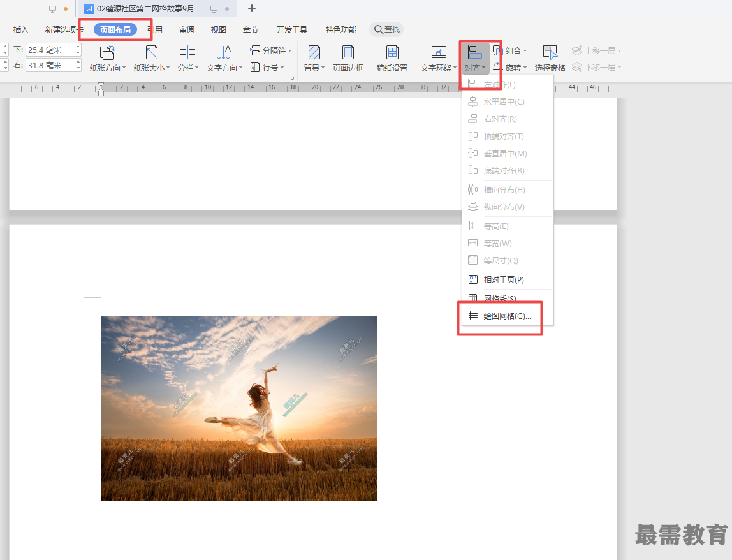Image resolution: width=732 pixels, height=560 pixels.
Task: Click the 下移一层 send backward icon
Action: tap(577, 67)
